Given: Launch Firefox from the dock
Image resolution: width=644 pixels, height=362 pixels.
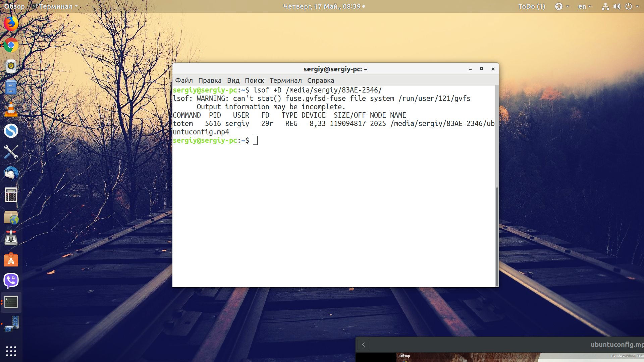Looking at the screenshot, I should tap(11, 23).
